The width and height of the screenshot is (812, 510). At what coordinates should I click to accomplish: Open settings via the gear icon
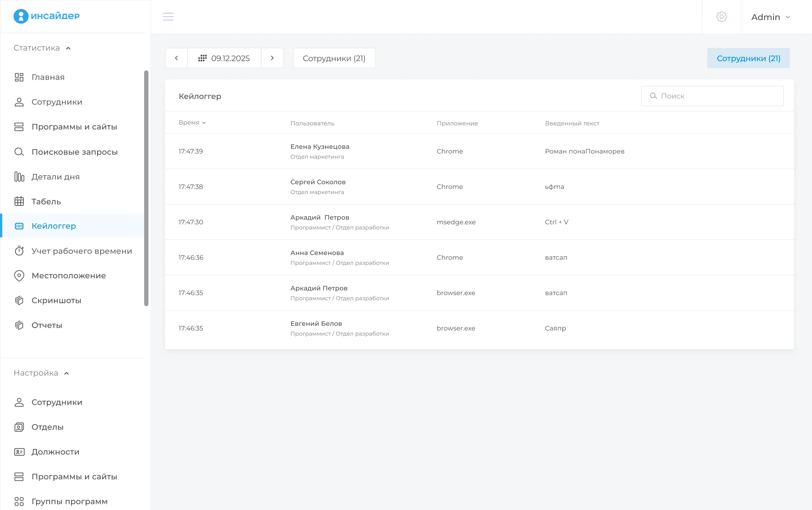tap(721, 16)
